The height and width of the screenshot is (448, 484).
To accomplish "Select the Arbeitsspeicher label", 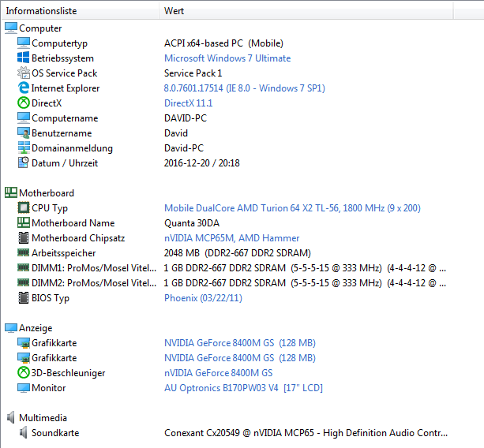I will pos(64,253).
